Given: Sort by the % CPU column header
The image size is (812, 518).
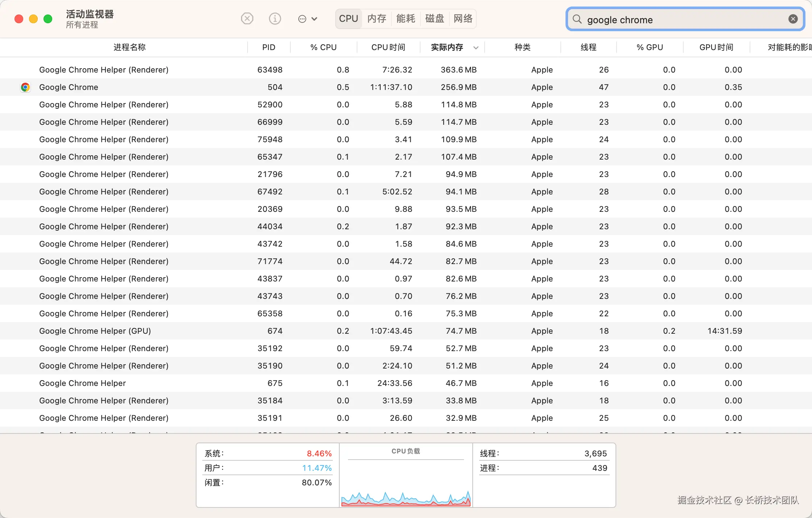Looking at the screenshot, I should (x=323, y=48).
